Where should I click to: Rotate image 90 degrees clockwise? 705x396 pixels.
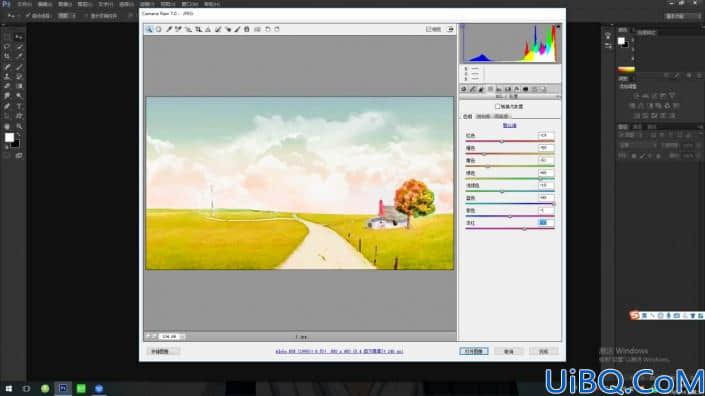pyautogui.click(x=277, y=29)
